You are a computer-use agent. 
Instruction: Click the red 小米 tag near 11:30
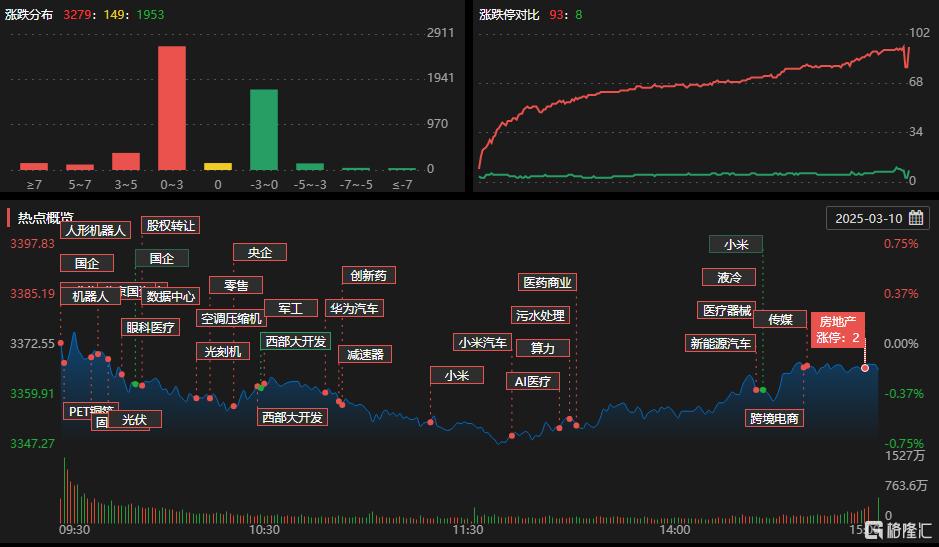456,375
